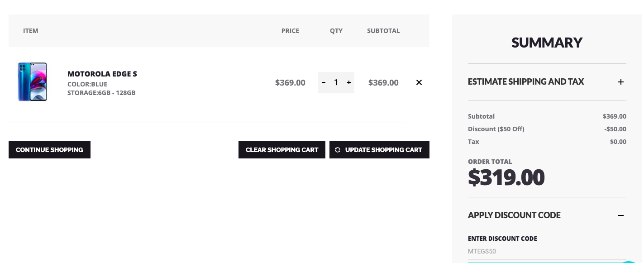Click the Color Blue option text
This screenshot has width=644, height=263.
tap(87, 84)
